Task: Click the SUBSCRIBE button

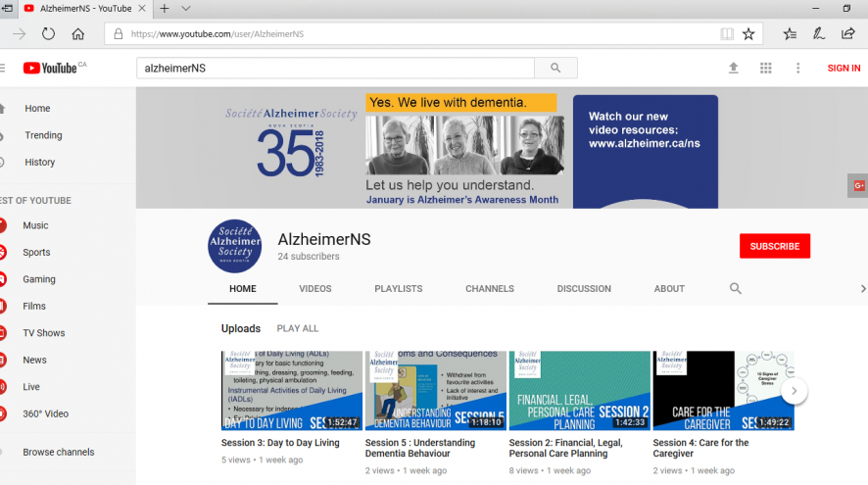Action: (775, 246)
